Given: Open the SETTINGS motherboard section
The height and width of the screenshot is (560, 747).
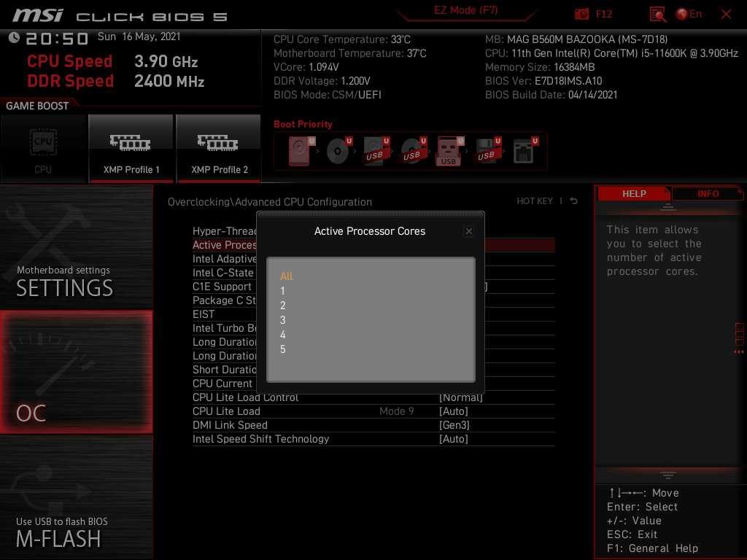Looking at the screenshot, I should [x=76, y=246].
